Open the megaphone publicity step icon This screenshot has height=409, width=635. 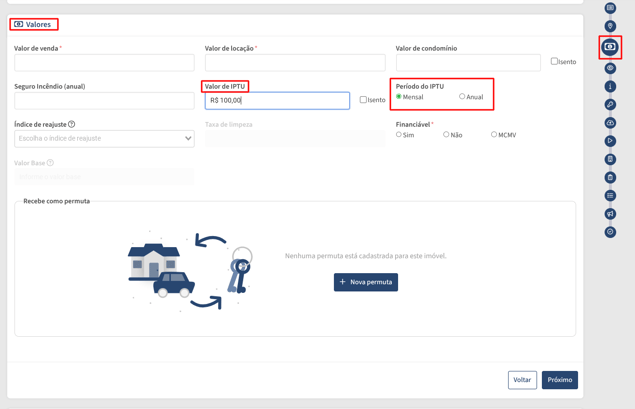pyautogui.click(x=610, y=214)
